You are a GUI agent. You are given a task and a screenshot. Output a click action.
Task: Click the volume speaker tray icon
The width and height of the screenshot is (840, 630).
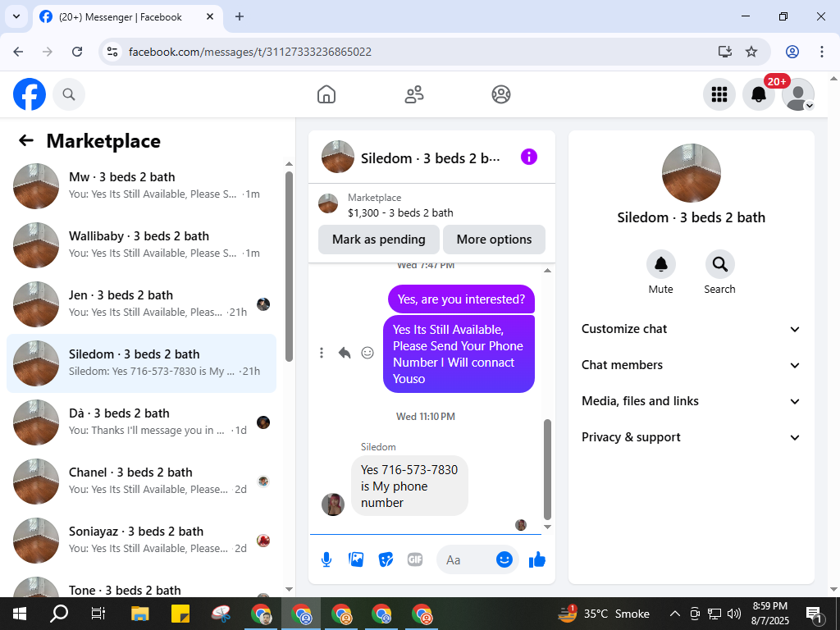pos(734,614)
